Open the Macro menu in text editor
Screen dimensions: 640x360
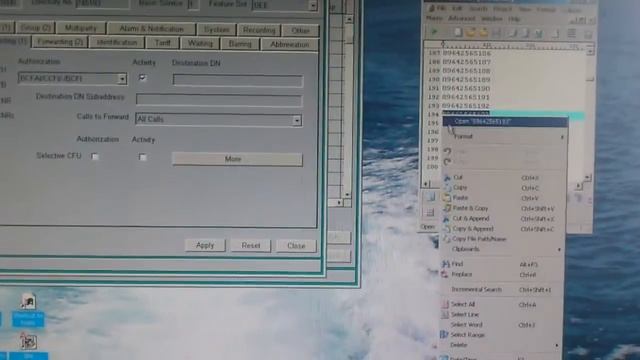coord(434,18)
